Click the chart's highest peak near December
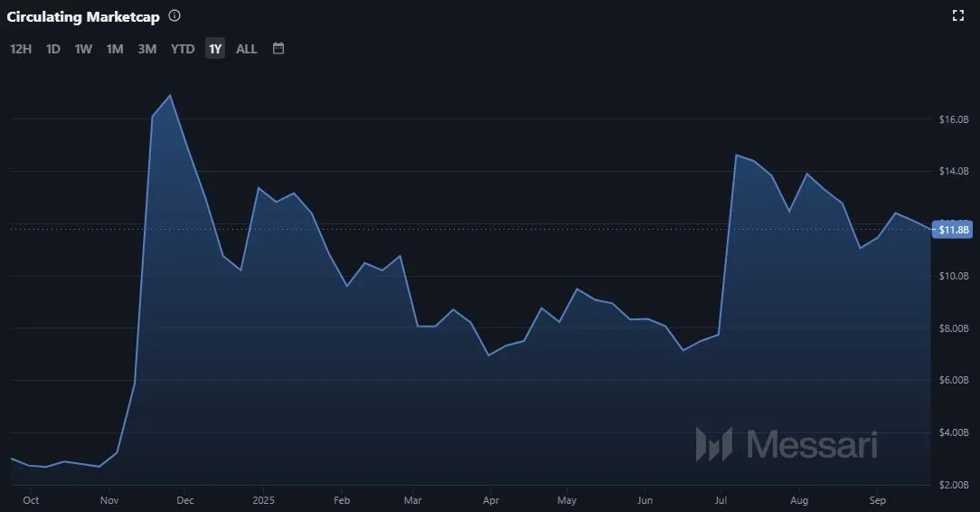980x512 pixels. coord(171,95)
